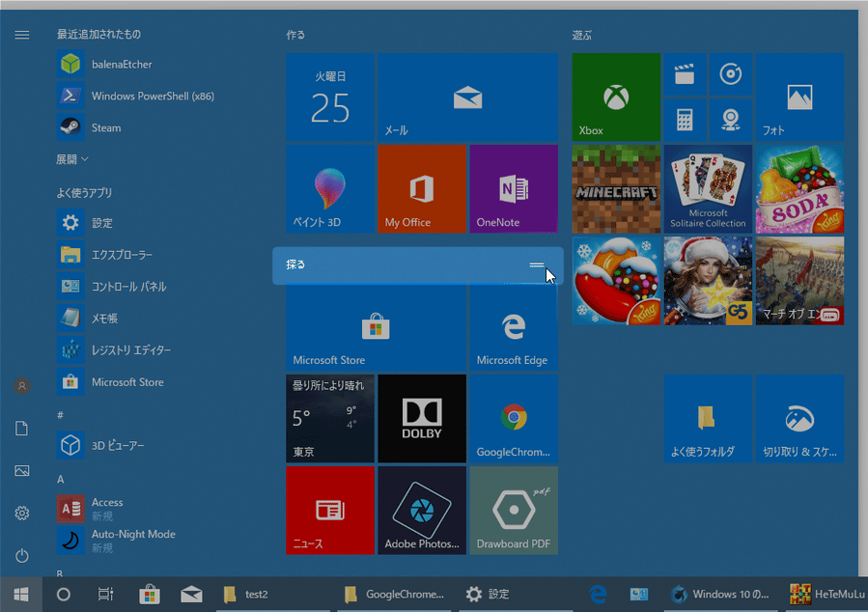Open Mail from the taskbar
The height and width of the screenshot is (612, 868).
point(191,595)
